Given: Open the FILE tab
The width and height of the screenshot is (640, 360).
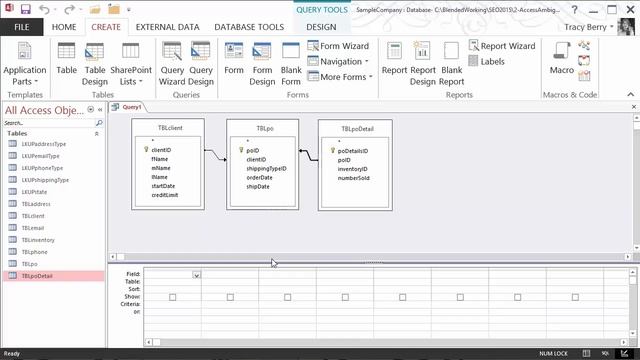Looking at the screenshot, I should [x=22, y=27].
